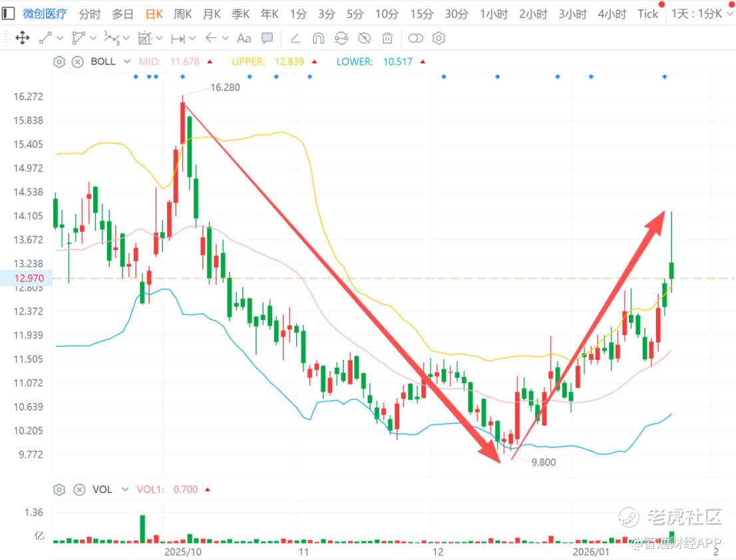Select the range measurement tool
Image resolution: width=736 pixels, height=560 pixels.
(178, 39)
